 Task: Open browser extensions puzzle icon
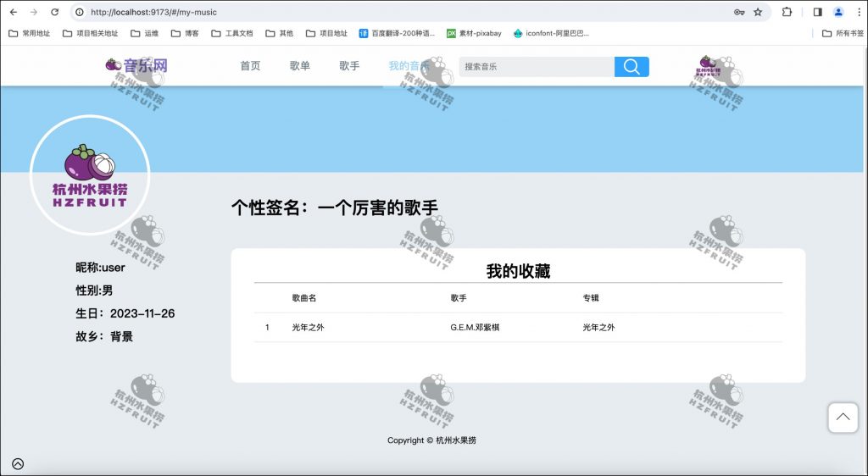787,12
